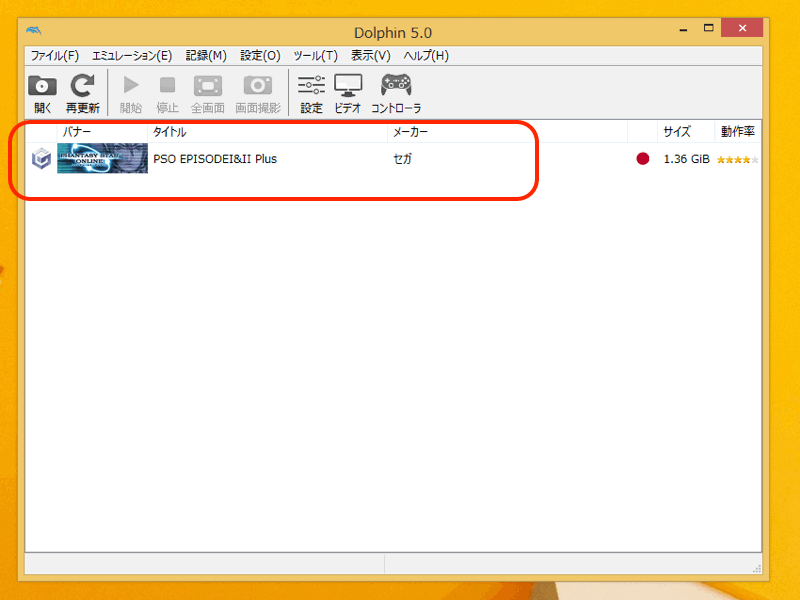Start emulation with the 開始 play icon
The image size is (800, 600).
(x=131, y=93)
